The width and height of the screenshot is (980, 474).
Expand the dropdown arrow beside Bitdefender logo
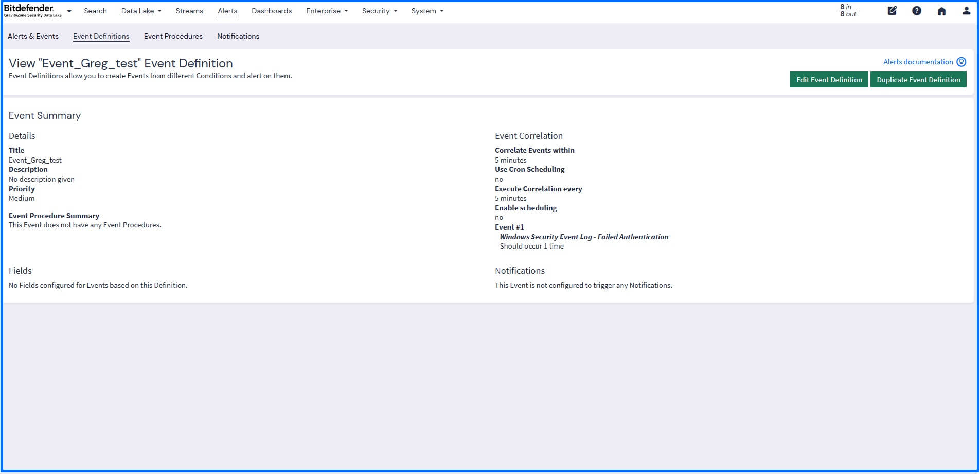[69, 11]
